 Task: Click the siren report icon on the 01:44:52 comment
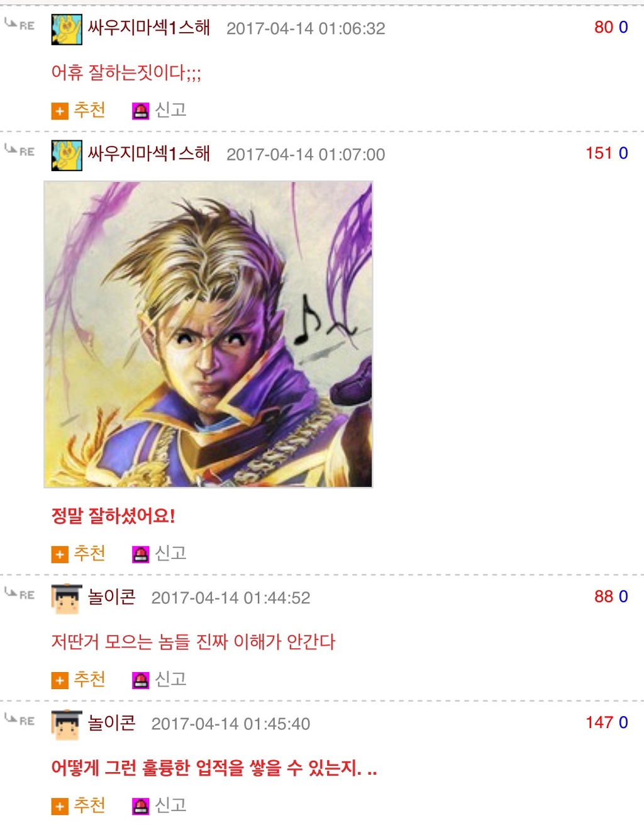pos(141,680)
